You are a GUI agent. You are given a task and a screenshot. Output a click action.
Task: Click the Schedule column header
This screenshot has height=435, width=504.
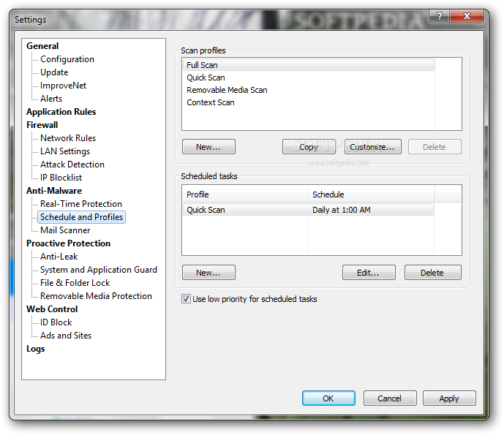point(372,194)
